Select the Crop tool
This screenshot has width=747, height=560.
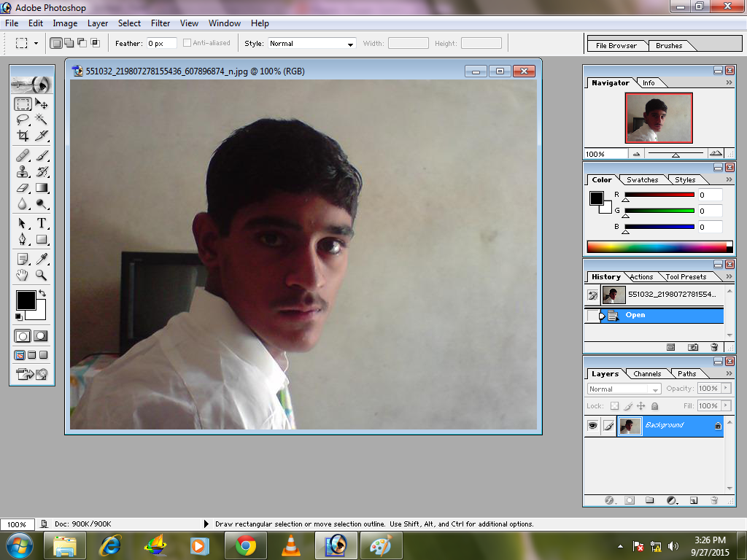tap(23, 136)
